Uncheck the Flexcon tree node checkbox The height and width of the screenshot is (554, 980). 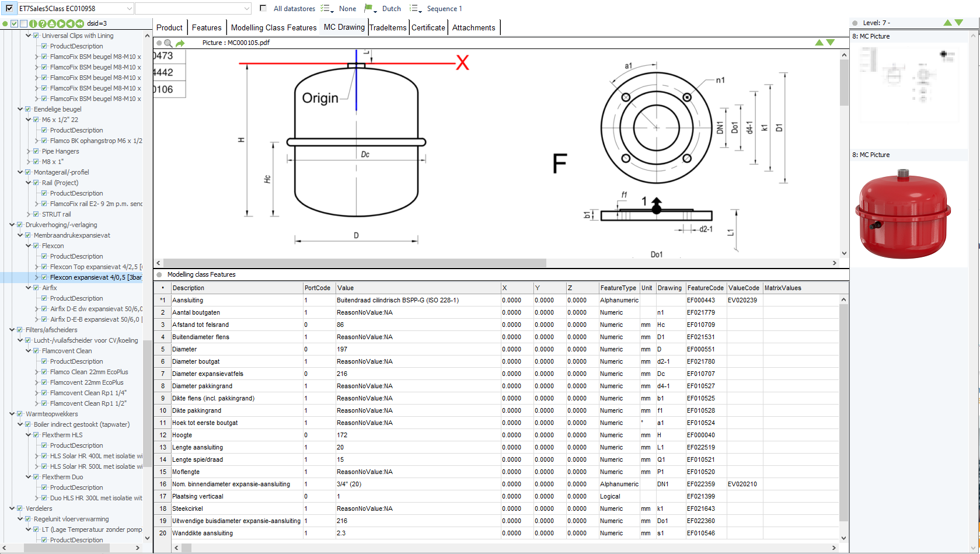point(36,246)
